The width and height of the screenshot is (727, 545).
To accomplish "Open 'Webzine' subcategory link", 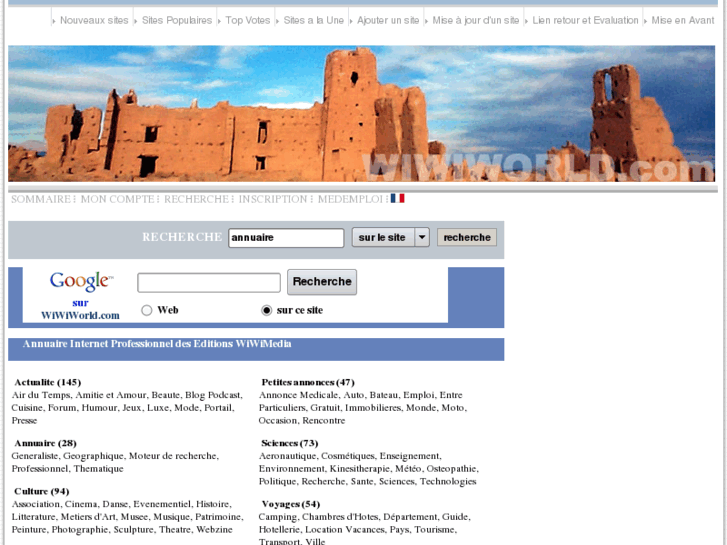I will point(214,529).
